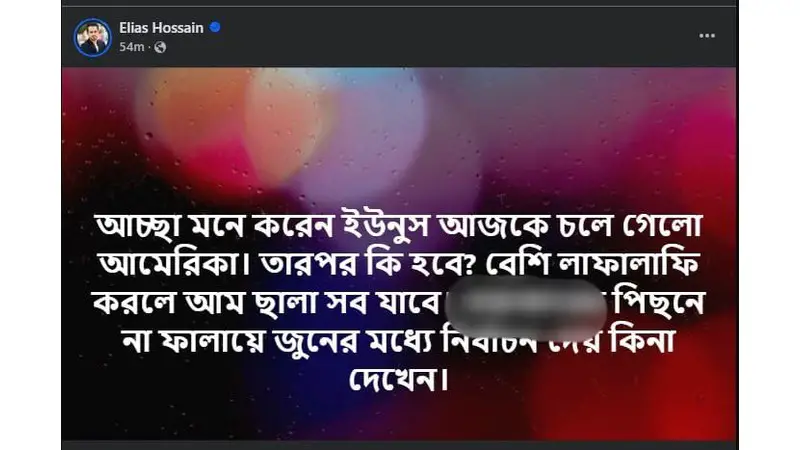Click the 54m post timestamp
The height and width of the screenshot is (450, 800).
click(x=132, y=47)
